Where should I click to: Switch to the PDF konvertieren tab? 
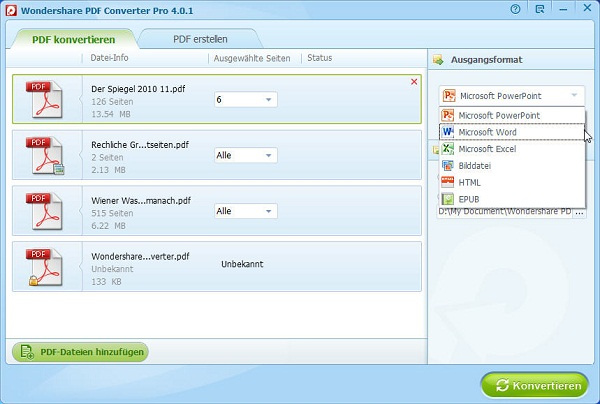point(73,39)
